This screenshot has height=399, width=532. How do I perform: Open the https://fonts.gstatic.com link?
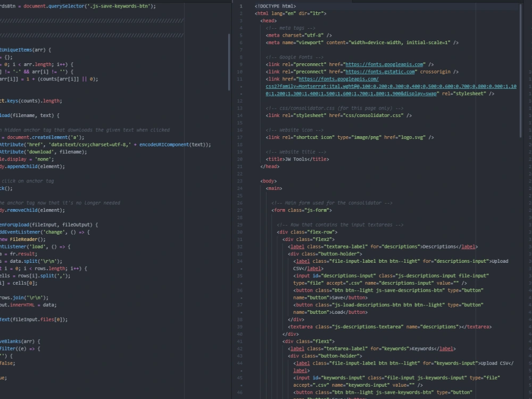(x=380, y=72)
